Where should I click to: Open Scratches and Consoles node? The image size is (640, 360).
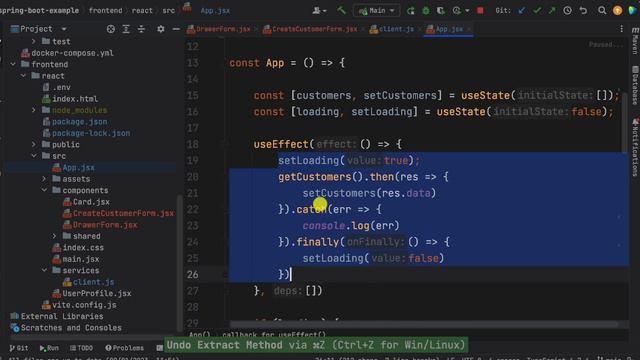click(71, 327)
